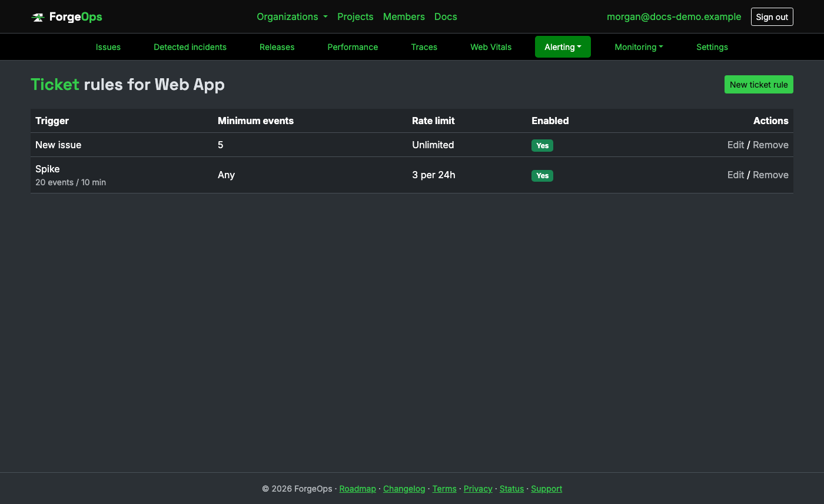
Task: Click the 'Enabled' column header
Action: coord(550,121)
